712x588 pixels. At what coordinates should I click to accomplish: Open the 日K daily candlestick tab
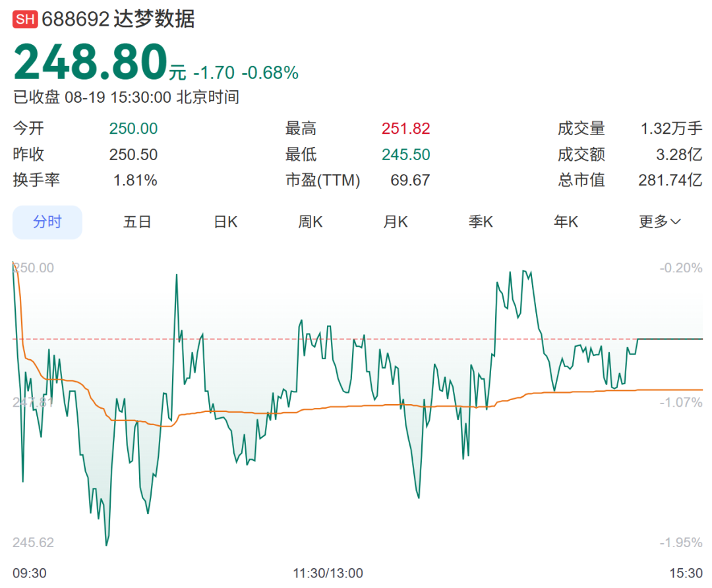[225, 222]
